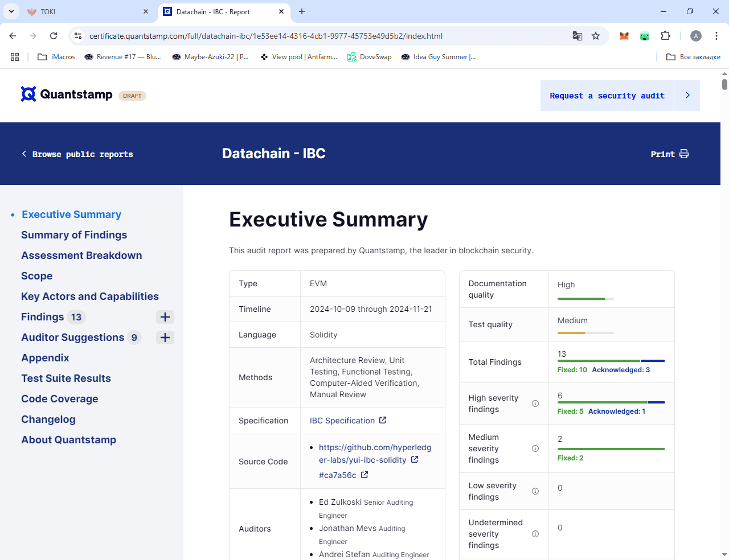Click the address bar URL field
The width and height of the screenshot is (729, 560).
[325, 36]
